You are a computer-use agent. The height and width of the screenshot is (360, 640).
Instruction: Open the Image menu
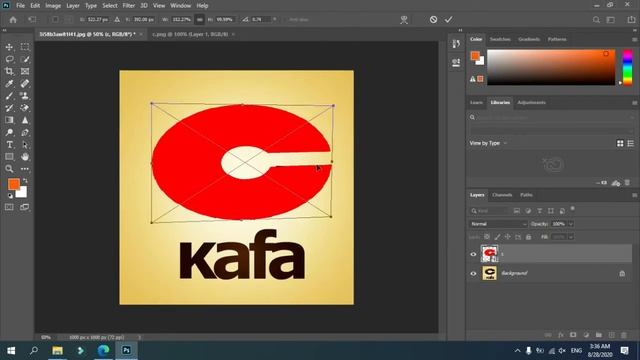click(x=53, y=6)
